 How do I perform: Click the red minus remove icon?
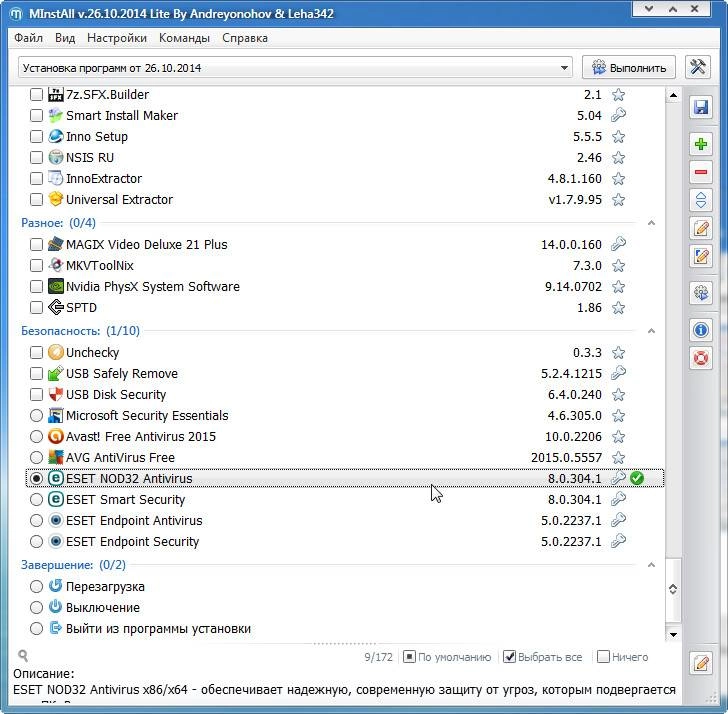701,172
